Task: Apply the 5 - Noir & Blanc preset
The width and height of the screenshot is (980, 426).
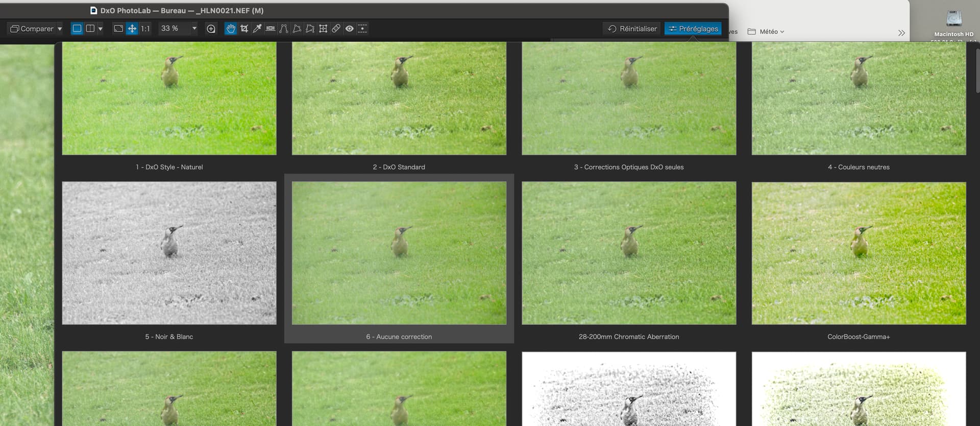Action: pyautogui.click(x=169, y=253)
